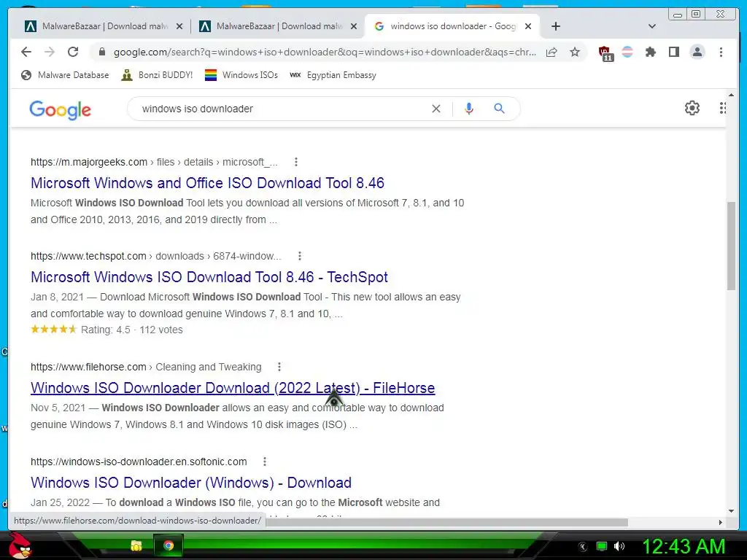Clear the search query with X
Viewport: 747px width, 560px height.
pos(436,109)
